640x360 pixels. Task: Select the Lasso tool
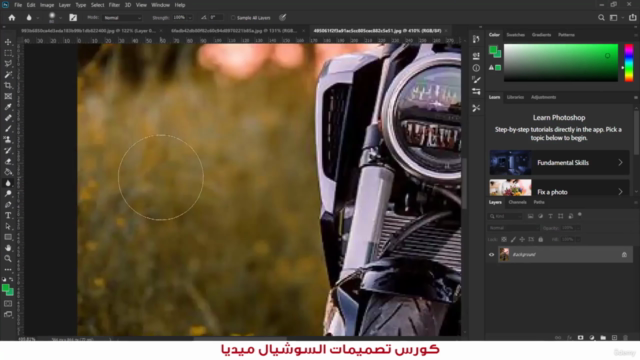pyautogui.click(x=8, y=64)
